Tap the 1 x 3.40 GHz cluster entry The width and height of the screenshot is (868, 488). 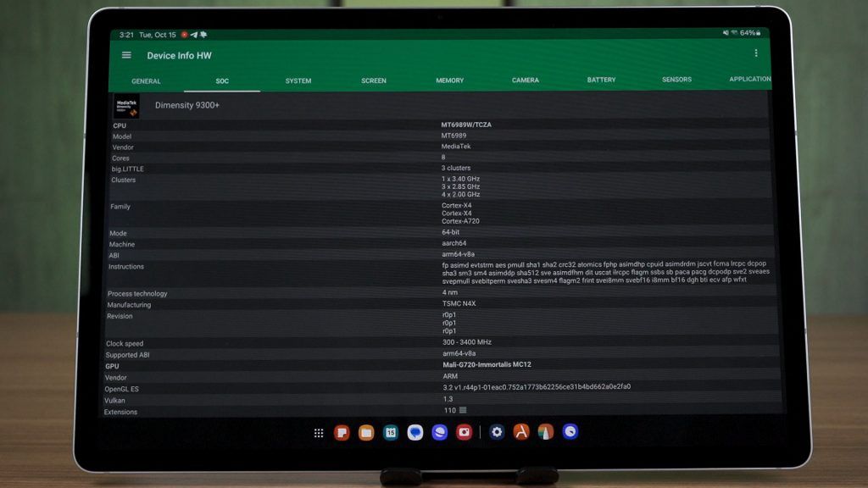click(x=460, y=179)
